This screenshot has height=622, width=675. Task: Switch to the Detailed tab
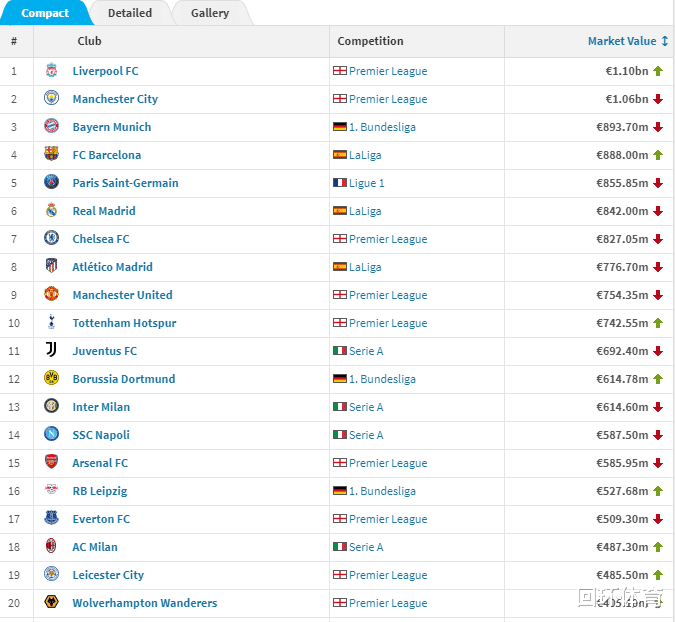130,13
